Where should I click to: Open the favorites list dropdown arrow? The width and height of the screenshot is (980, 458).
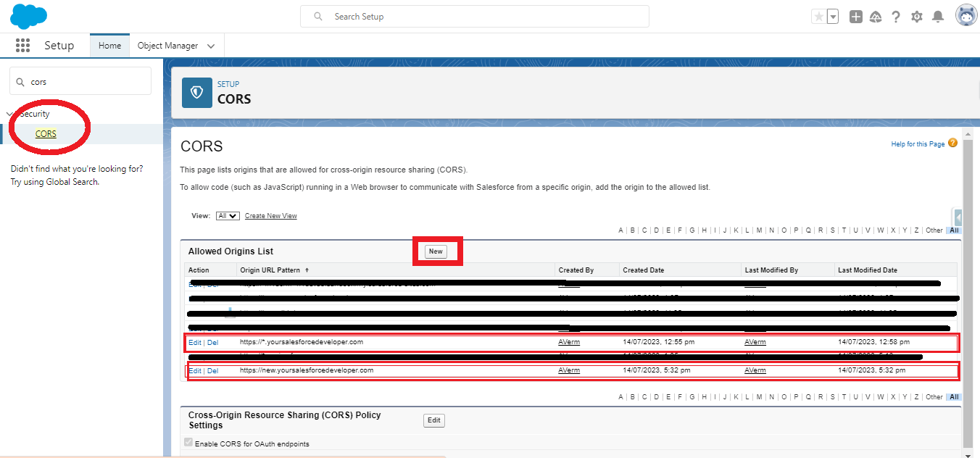pyautogui.click(x=833, y=17)
